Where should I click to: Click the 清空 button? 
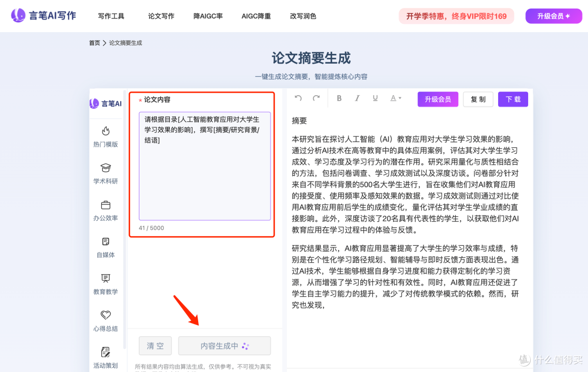coord(155,346)
